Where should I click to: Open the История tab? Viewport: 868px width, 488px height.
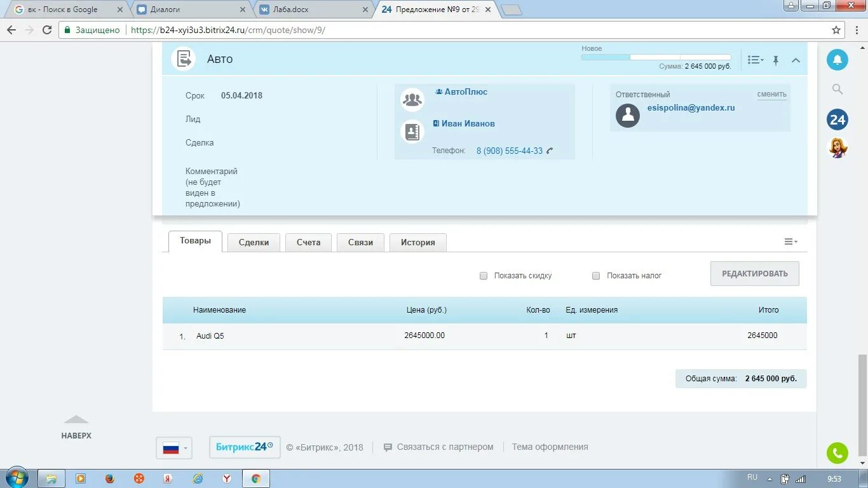pos(418,242)
